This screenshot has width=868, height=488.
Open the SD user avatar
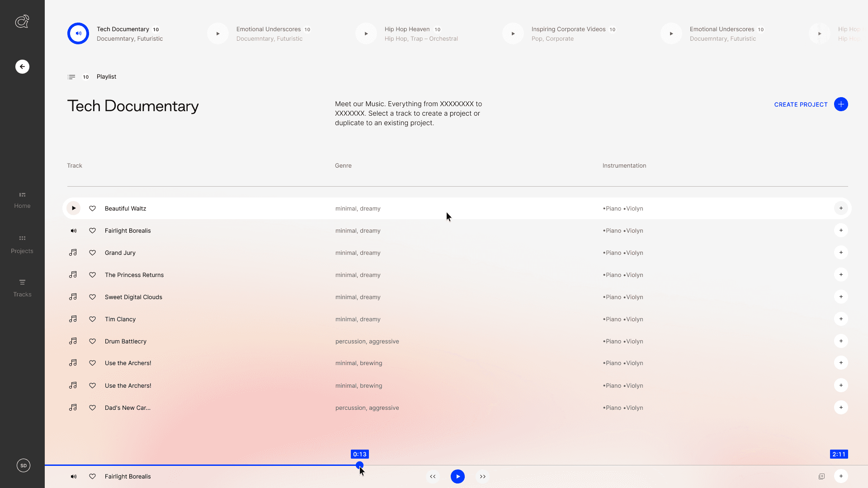coord(24,465)
